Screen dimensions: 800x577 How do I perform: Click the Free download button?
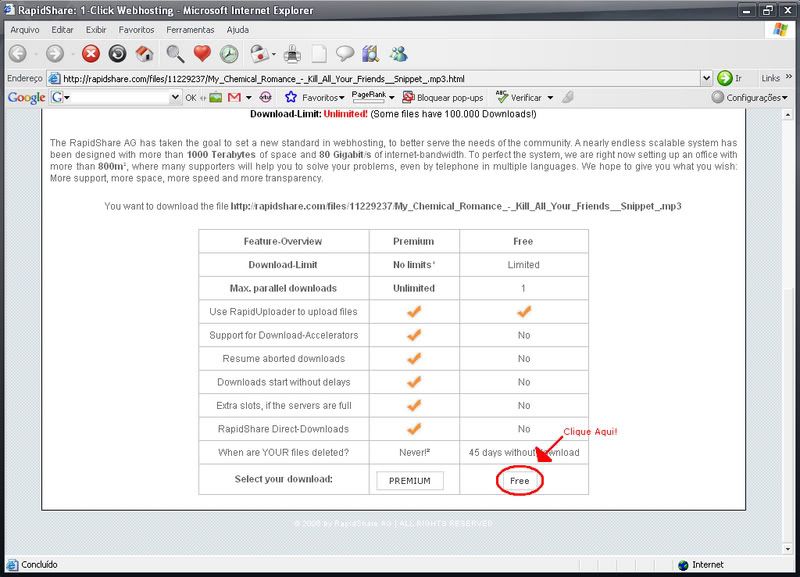point(519,481)
